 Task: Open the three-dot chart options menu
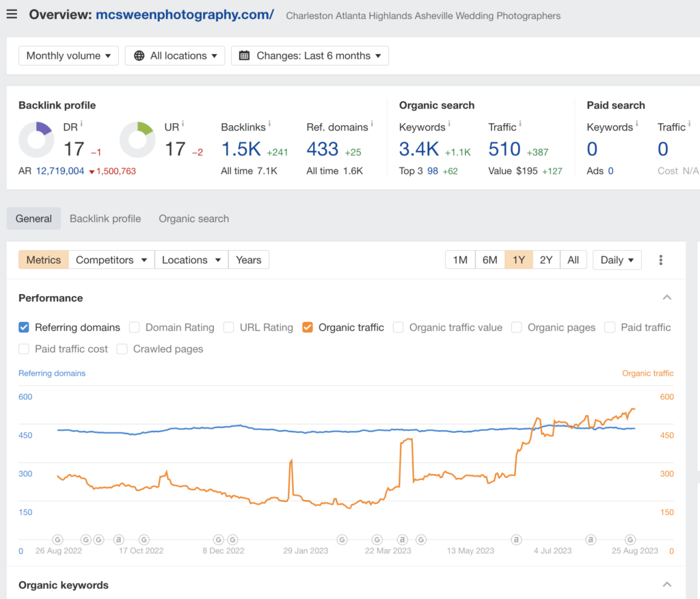(661, 260)
